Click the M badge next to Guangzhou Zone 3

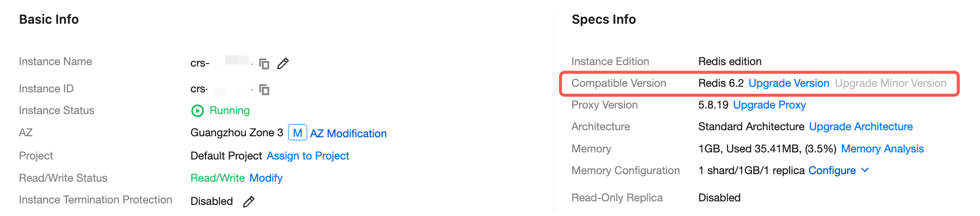[x=297, y=133]
